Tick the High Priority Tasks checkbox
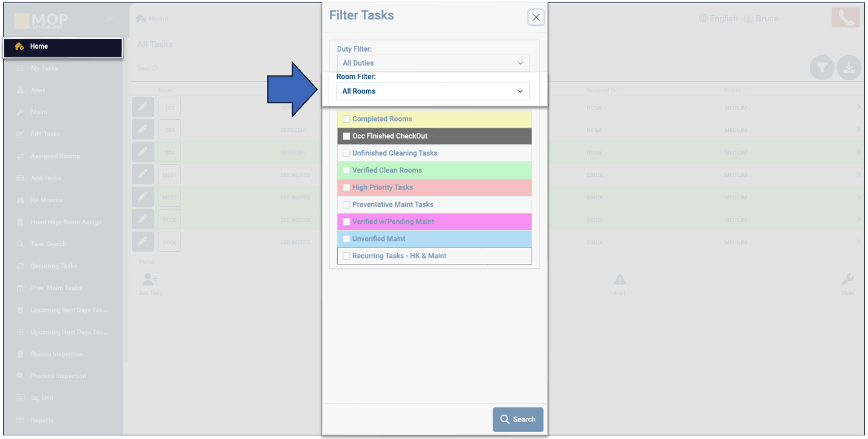 point(346,187)
